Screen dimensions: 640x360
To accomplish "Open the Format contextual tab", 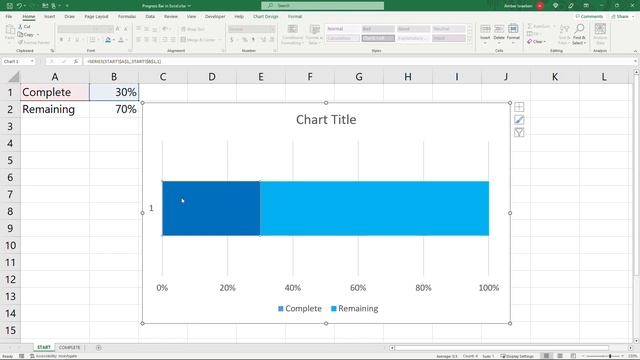I will point(295,16).
